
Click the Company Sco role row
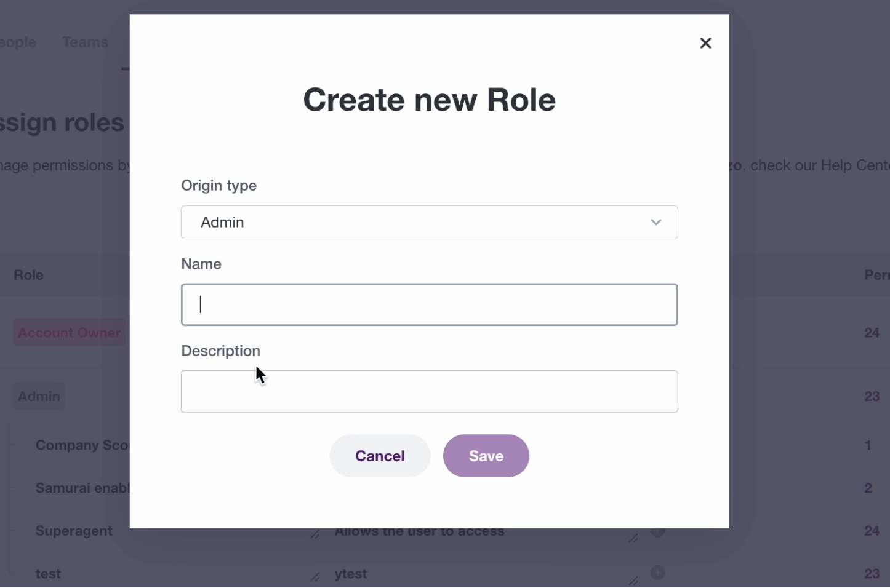click(82, 445)
